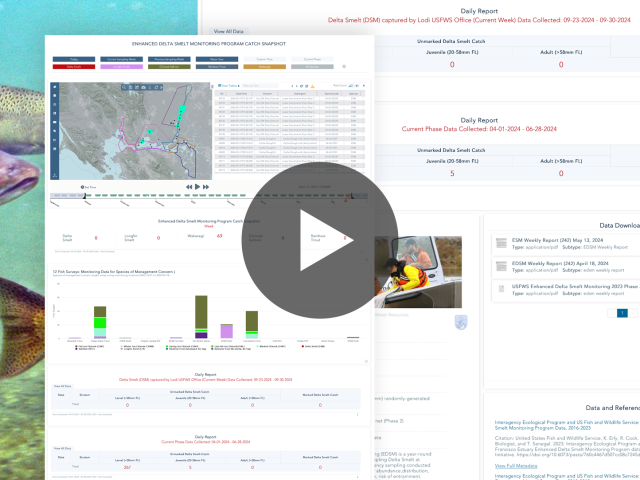Toggle the olive Chinook Salmon species button
640x480 pixels.
(x=169, y=67)
